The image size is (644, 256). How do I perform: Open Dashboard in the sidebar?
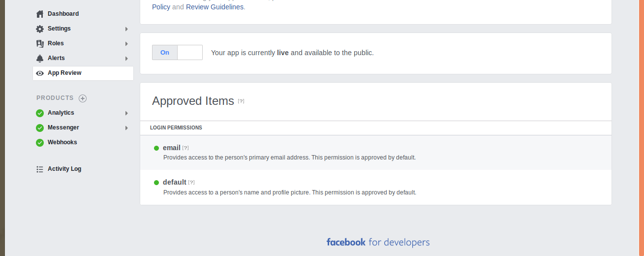(83, 14)
